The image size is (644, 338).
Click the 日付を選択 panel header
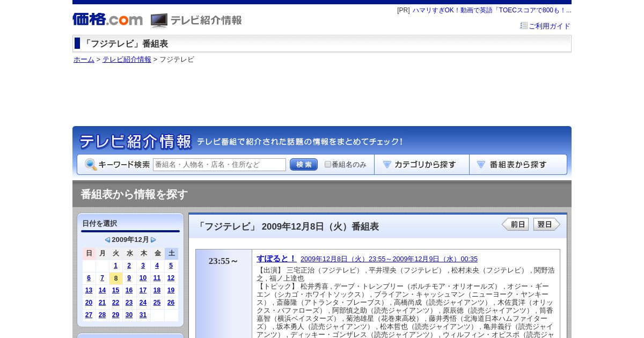pyautogui.click(x=99, y=223)
